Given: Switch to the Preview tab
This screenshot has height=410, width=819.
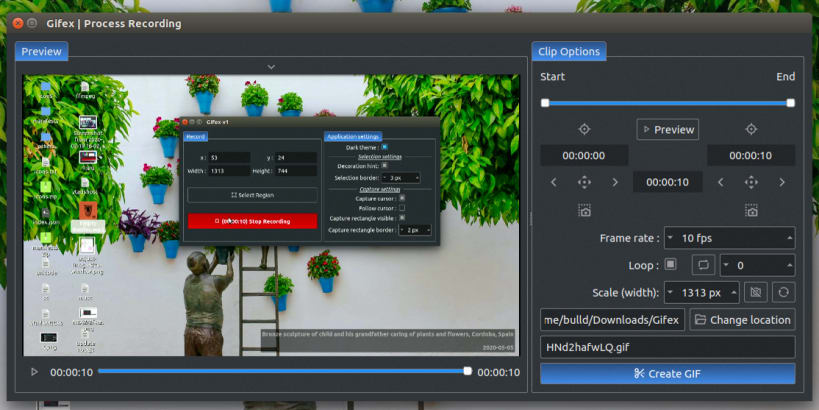Looking at the screenshot, I should coord(41,51).
